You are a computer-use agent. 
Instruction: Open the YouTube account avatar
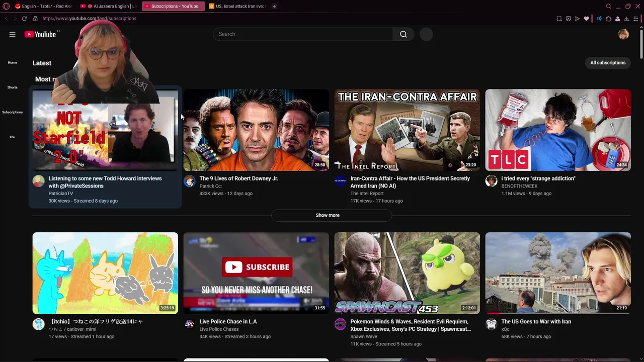pyautogui.click(x=623, y=34)
